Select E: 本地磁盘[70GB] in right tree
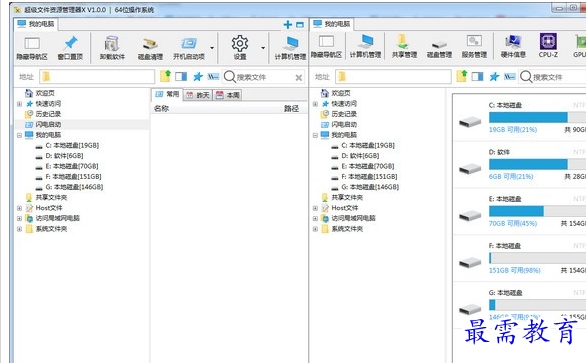This screenshot has height=363, width=586. 363,166
